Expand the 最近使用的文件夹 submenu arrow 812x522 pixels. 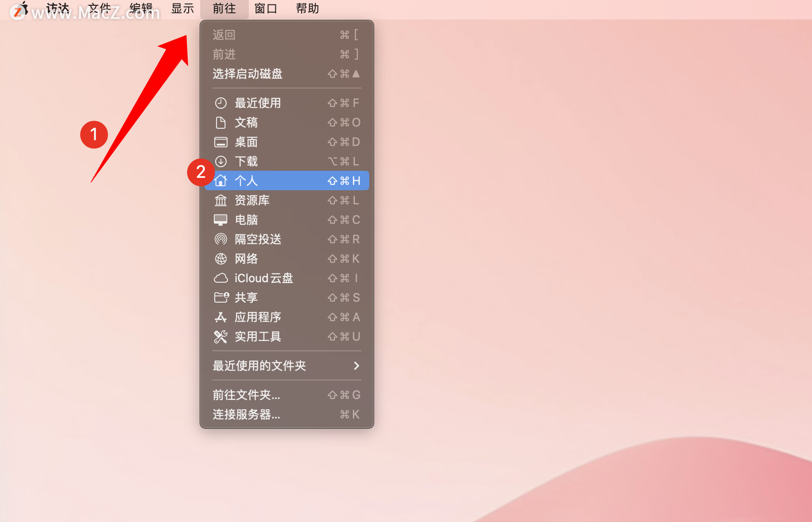click(356, 366)
